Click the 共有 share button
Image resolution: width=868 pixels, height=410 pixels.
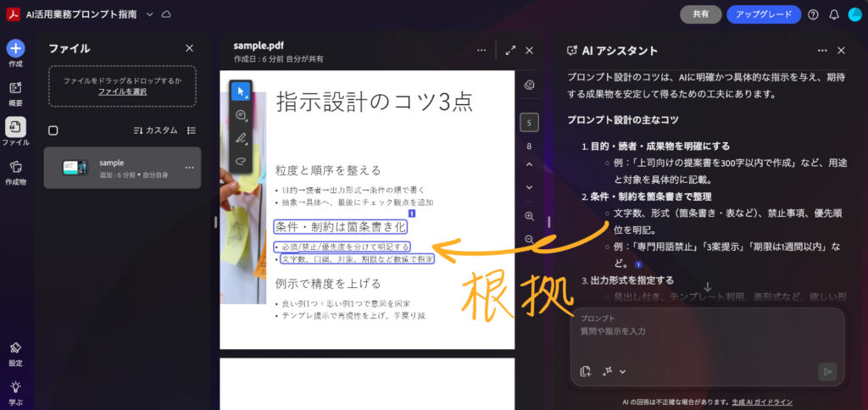(x=700, y=14)
